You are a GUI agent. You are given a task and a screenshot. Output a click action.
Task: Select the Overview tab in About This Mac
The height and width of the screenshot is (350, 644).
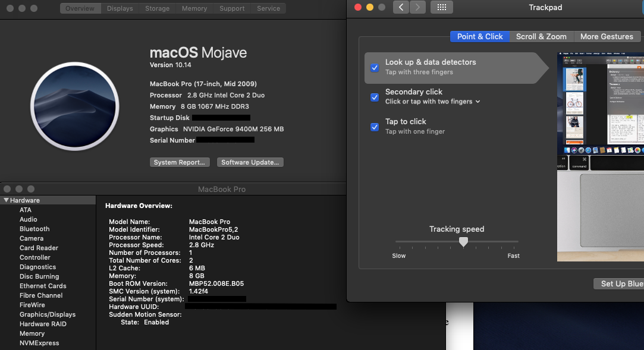click(80, 8)
